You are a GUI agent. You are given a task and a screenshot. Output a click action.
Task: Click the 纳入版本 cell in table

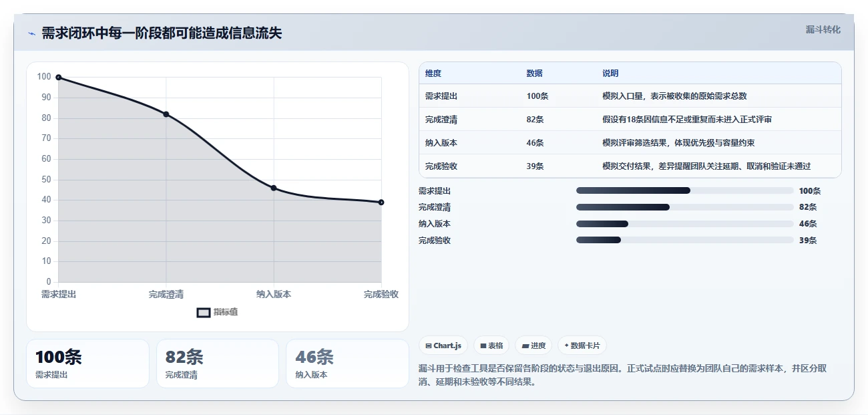441,143
